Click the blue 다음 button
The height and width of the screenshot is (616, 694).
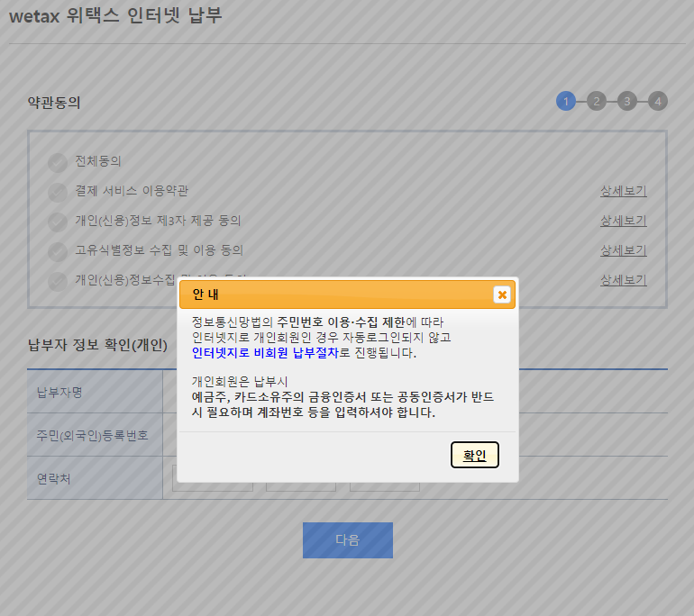(347, 540)
